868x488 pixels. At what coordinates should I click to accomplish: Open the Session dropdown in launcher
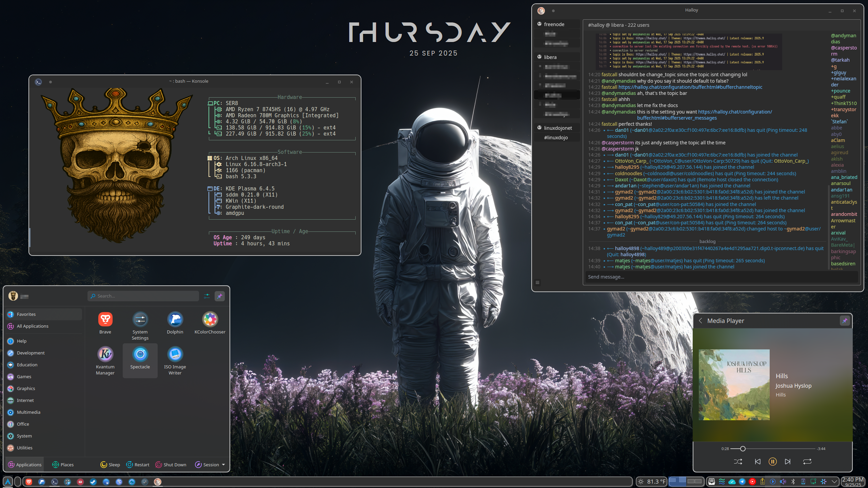(210, 465)
